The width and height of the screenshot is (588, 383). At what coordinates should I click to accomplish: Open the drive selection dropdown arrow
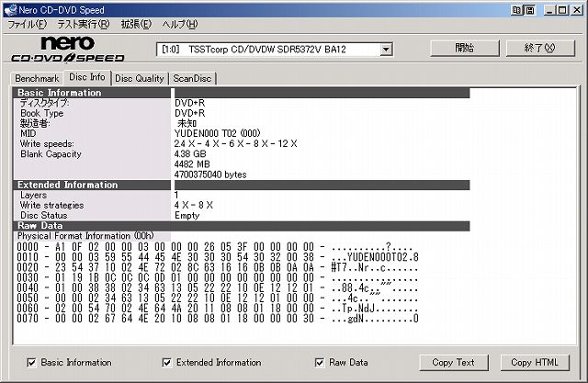click(x=386, y=50)
